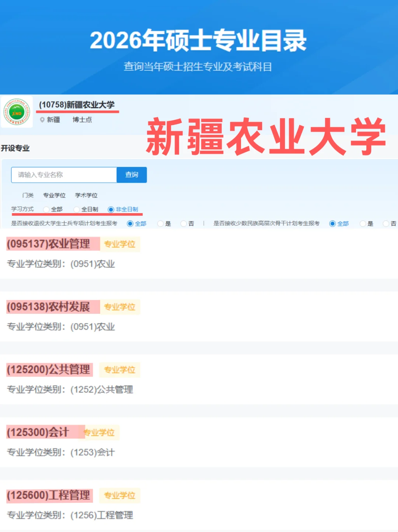Select the 非全日制 study mode option
This screenshot has width=398, height=532.
(x=111, y=209)
